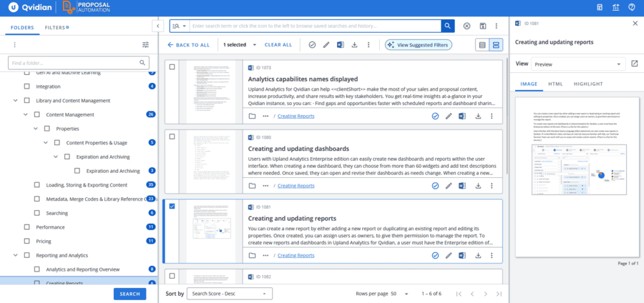Click the View Suggested Filters button
The width and height of the screenshot is (644, 303).
click(x=418, y=45)
